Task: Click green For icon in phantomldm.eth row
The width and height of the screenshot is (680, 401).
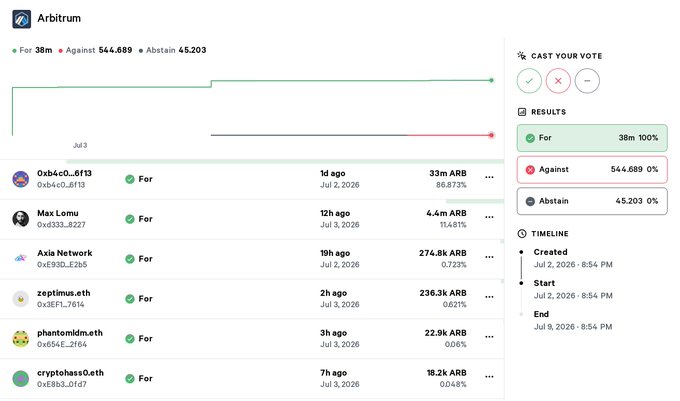Action: [x=130, y=339]
